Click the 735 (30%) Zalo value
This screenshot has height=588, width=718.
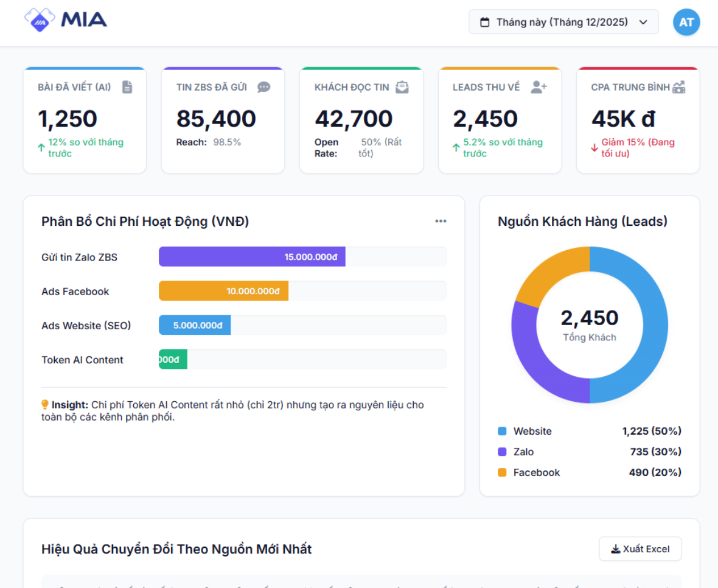(655, 452)
